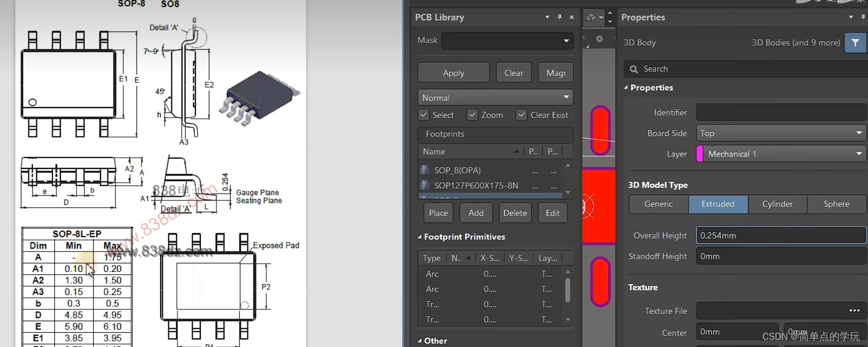Open the PCB Library panel options arrow
868x347 pixels.
click(x=547, y=17)
